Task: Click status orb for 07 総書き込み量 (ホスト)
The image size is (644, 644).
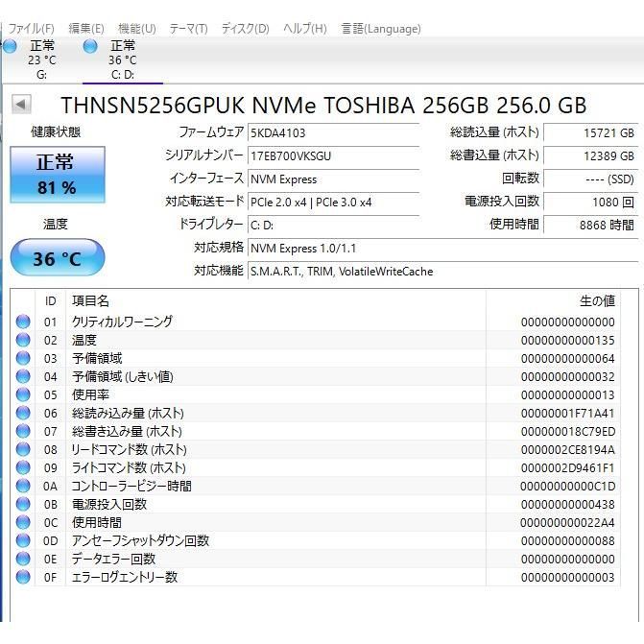Action: 23,431
